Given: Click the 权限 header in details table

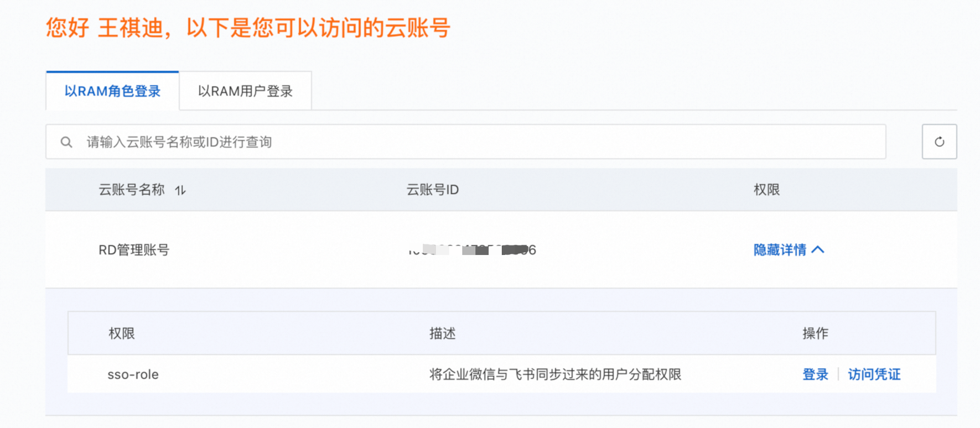Looking at the screenshot, I should [x=122, y=333].
